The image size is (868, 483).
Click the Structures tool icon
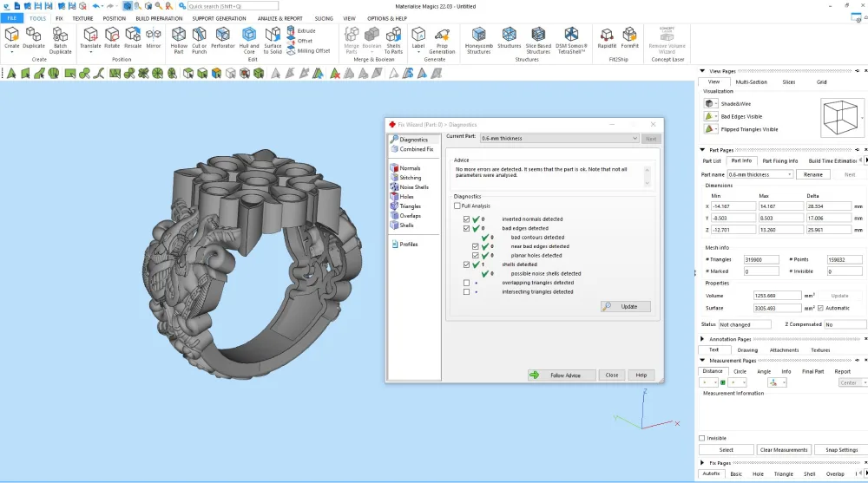tap(510, 38)
